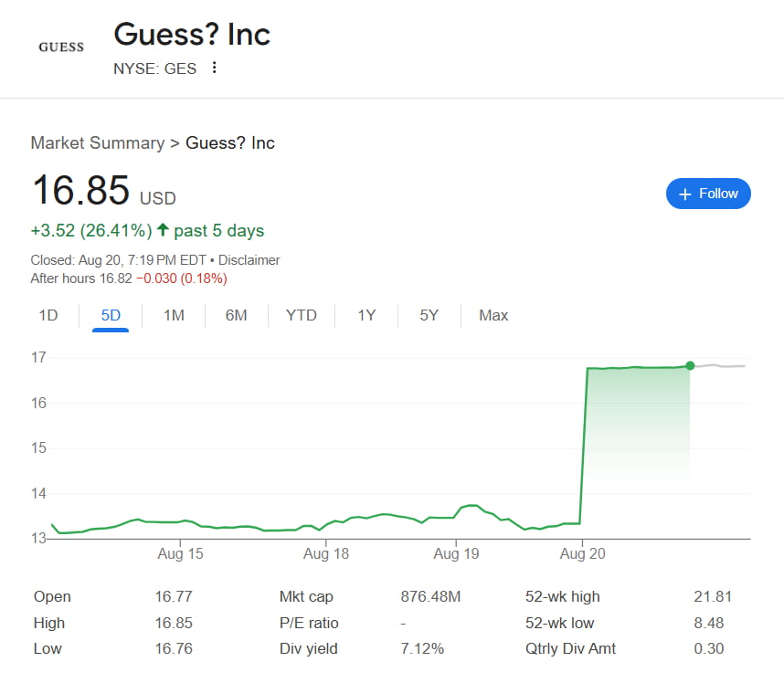Switch chart to 6M range
Viewport: 784px width, 683px height.
point(236,315)
